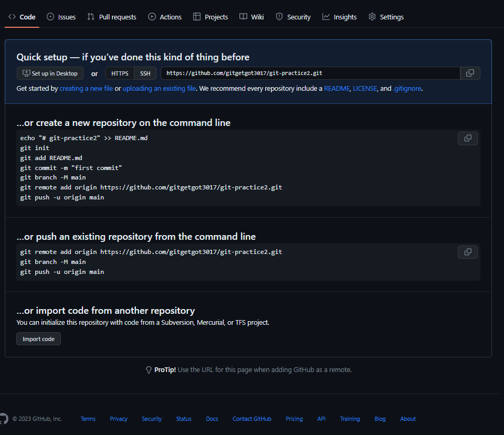Viewport: 504px width, 435px height.
Task: Open the Contact GitHub footer link
Action: coord(252,419)
